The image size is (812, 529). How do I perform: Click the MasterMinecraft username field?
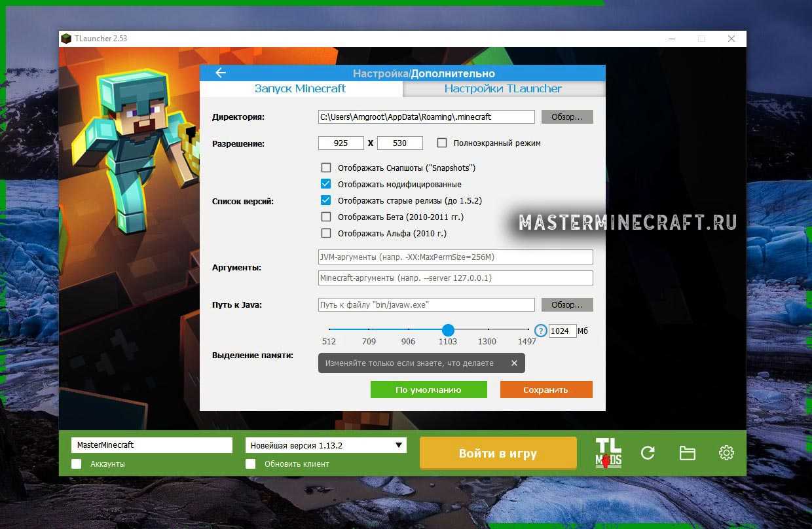(152, 445)
